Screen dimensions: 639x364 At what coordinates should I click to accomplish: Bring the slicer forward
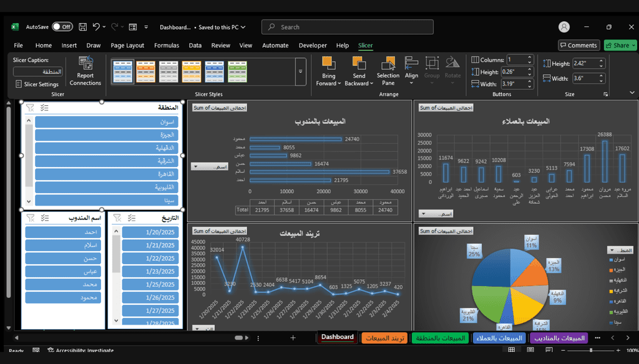[328, 64]
